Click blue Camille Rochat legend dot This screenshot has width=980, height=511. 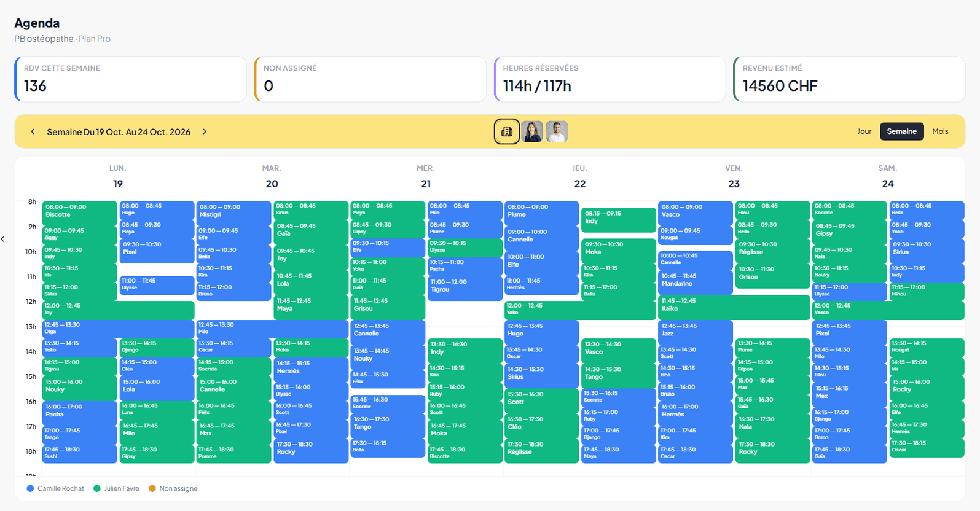pyautogui.click(x=30, y=489)
